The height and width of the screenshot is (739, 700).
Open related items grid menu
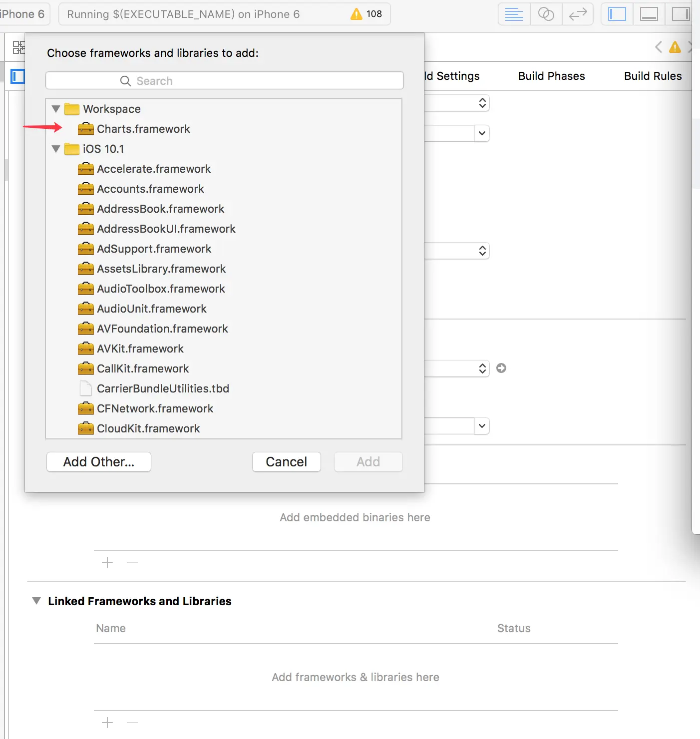pos(18,47)
